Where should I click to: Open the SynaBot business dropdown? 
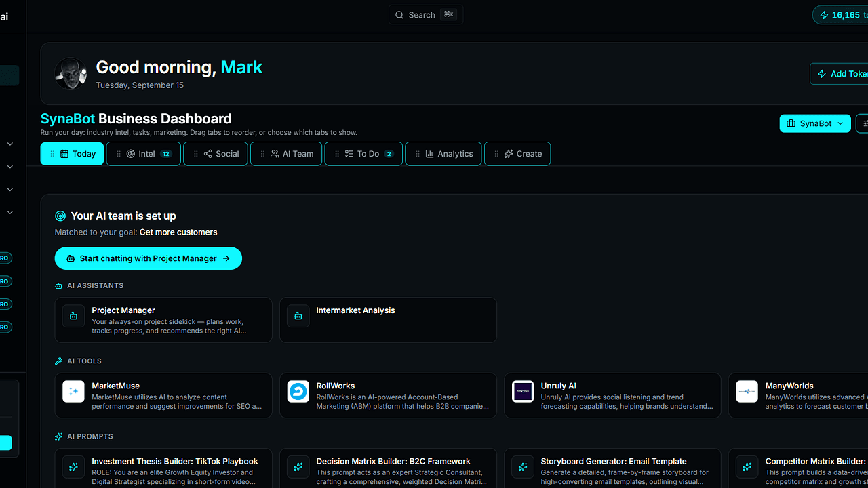[x=815, y=123]
